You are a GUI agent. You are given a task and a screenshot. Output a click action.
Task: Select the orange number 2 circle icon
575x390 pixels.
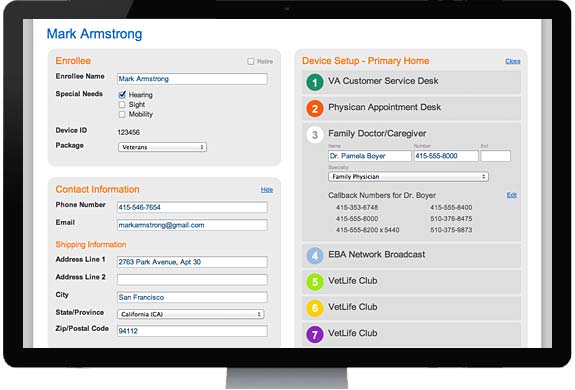coord(315,108)
